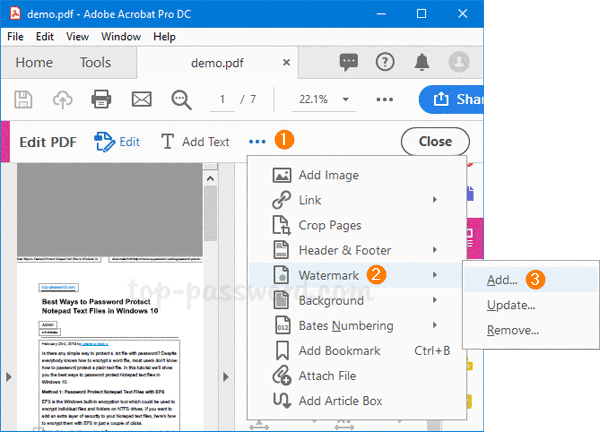This screenshot has width=600, height=432.
Task: Click the user profile avatar icon
Action: pos(459,62)
